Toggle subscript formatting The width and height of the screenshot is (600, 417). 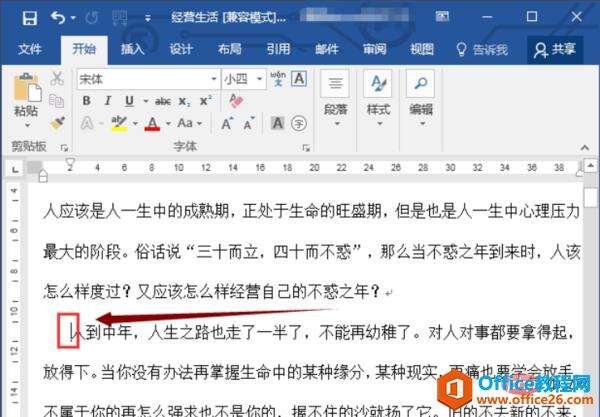tap(184, 102)
